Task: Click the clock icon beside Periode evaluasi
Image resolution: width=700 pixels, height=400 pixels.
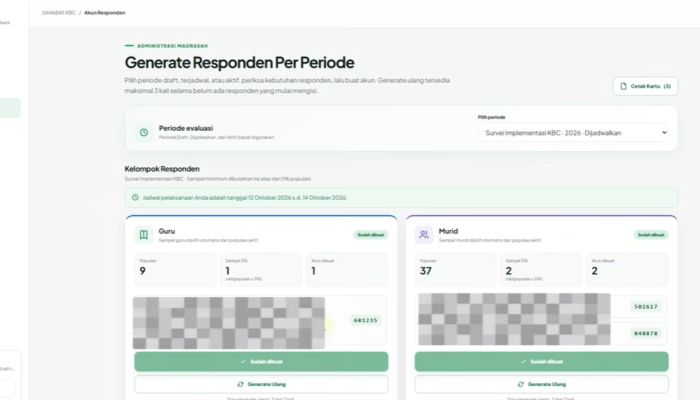Action: (144, 133)
